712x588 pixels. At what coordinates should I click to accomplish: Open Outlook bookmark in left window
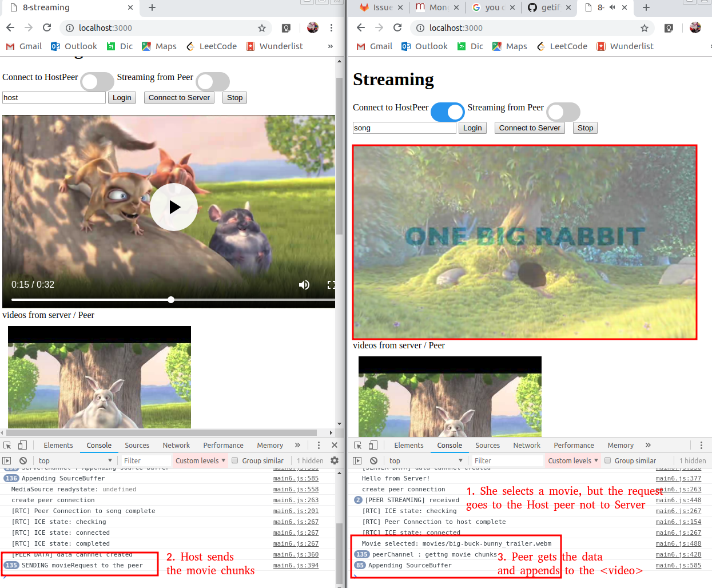click(74, 46)
